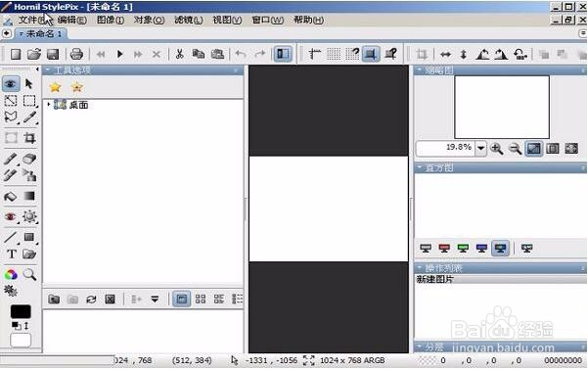Expand the 分层 panel
The width and height of the screenshot is (588, 369).
pyautogui.click(x=419, y=346)
